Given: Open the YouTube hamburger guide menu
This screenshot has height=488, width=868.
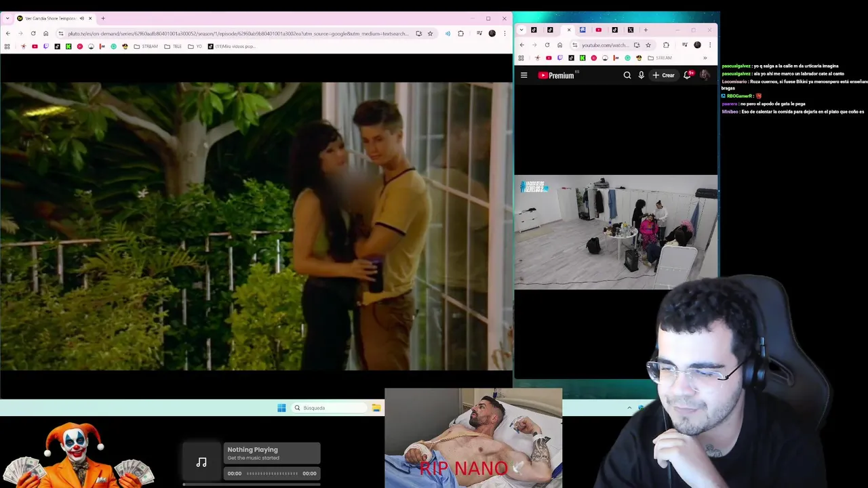Looking at the screenshot, I should coord(524,75).
